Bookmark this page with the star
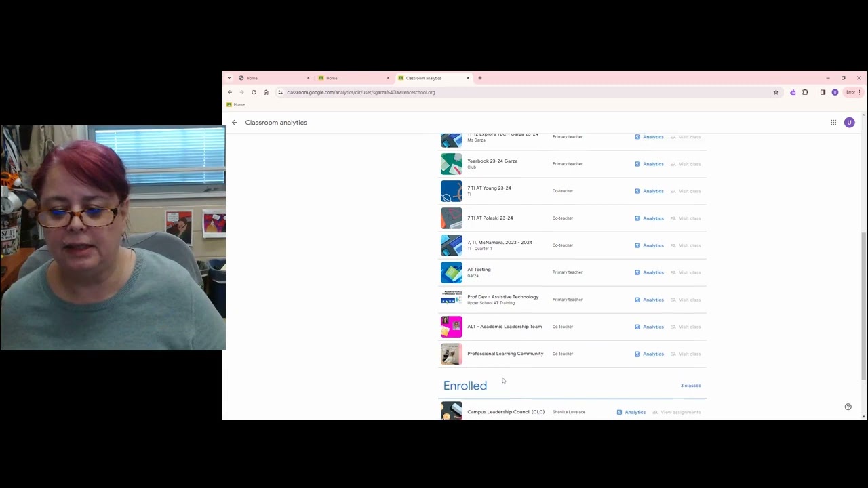 776,92
